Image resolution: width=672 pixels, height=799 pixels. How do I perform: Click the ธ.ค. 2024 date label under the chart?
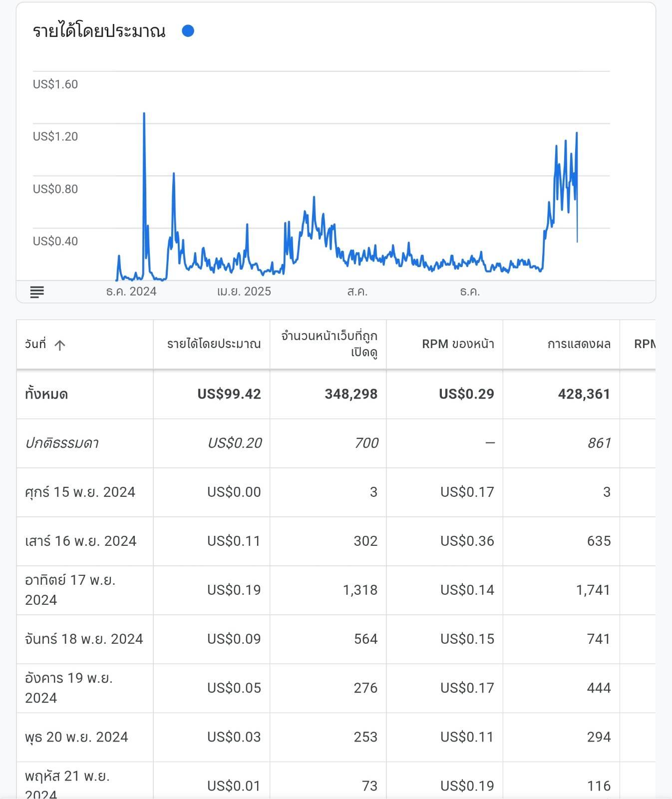(x=131, y=292)
